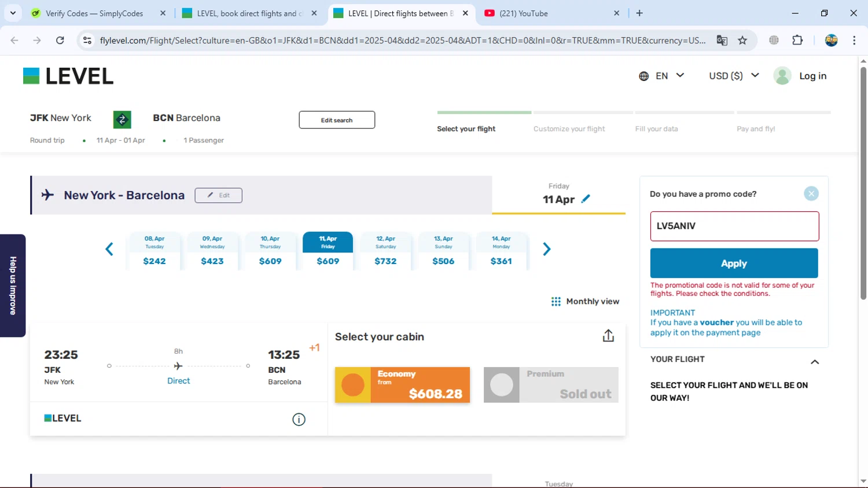Screen dimensions: 868x488
Task: Open tab search dropdown arrow
Action: (x=13, y=13)
